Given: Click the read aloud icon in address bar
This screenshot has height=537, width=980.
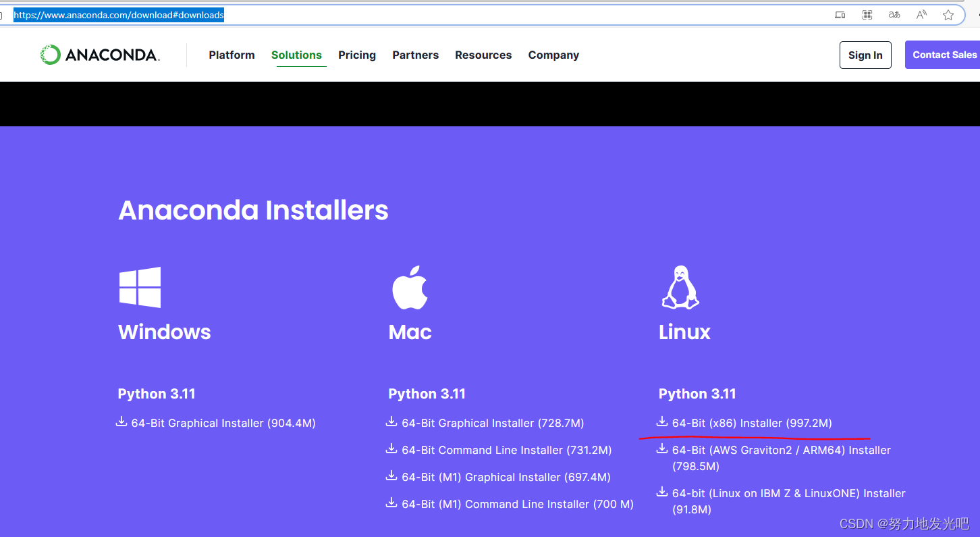Looking at the screenshot, I should 921,15.
